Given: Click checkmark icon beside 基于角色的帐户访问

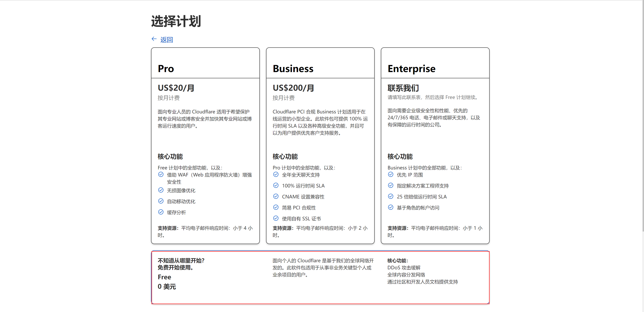Looking at the screenshot, I should [x=390, y=207].
